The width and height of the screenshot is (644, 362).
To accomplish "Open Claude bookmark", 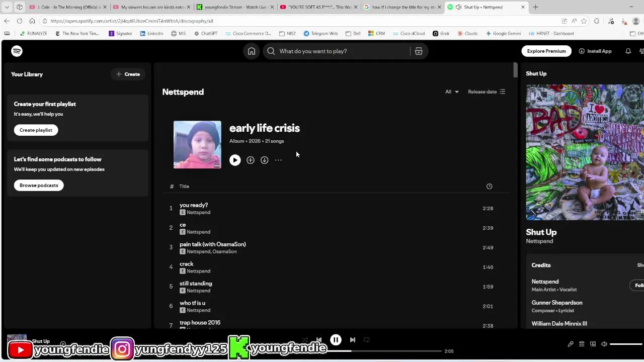I will coord(467,34).
